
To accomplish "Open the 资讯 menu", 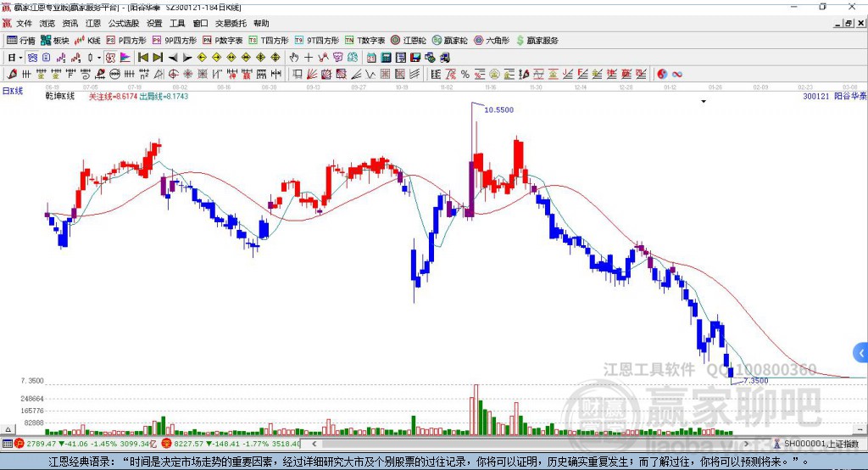I will [x=70, y=23].
